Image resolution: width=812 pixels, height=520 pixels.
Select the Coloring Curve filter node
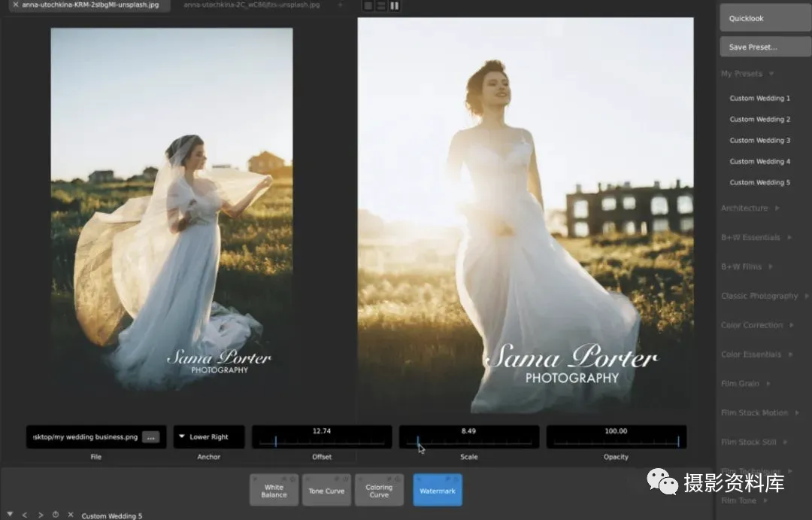(x=379, y=491)
